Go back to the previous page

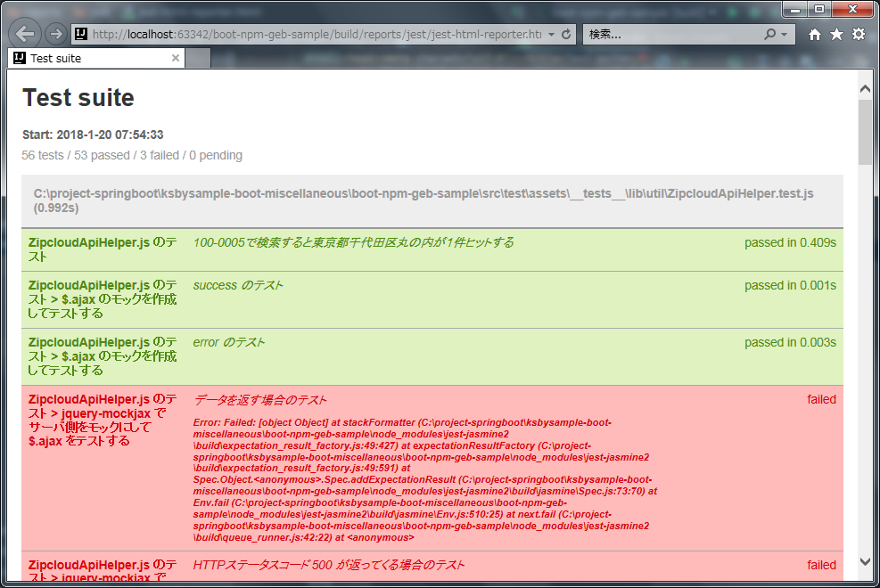[x=25, y=34]
